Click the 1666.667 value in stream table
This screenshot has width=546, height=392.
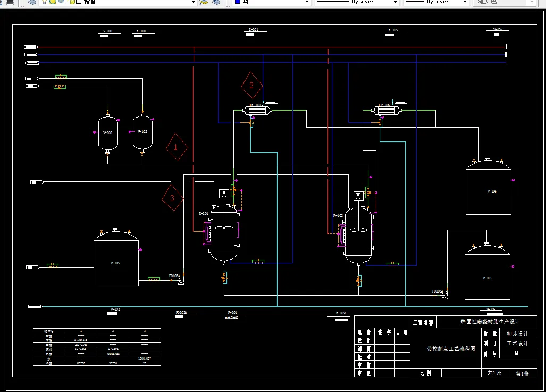tap(145, 358)
